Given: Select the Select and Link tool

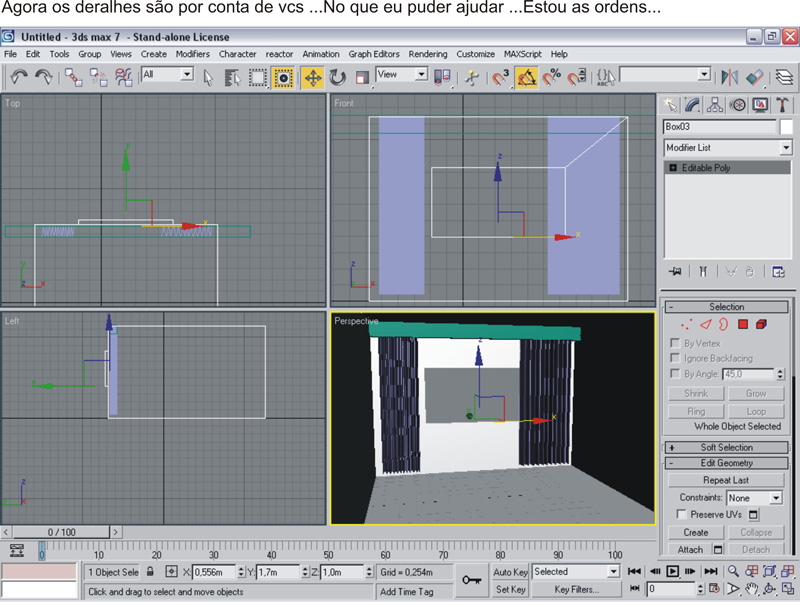Looking at the screenshot, I should pos(73,77).
